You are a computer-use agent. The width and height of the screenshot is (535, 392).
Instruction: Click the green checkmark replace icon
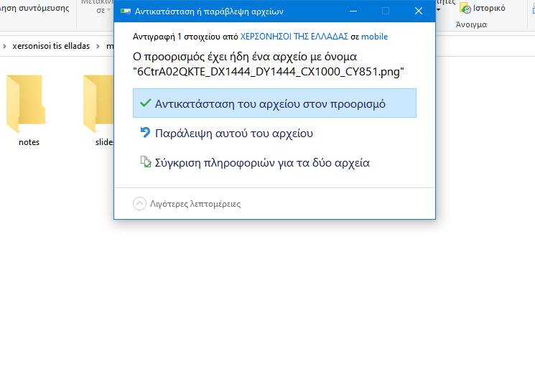pos(145,103)
